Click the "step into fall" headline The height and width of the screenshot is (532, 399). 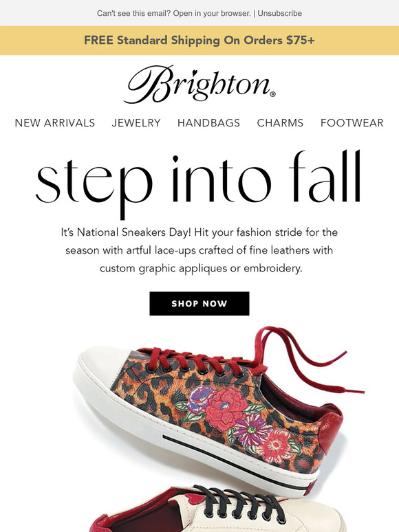(x=198, y=181)
